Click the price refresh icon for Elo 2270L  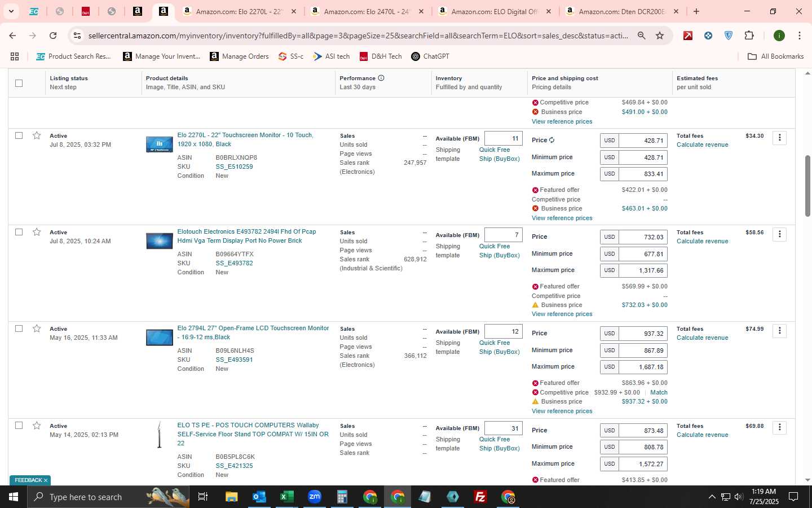(x=551, y=140)
